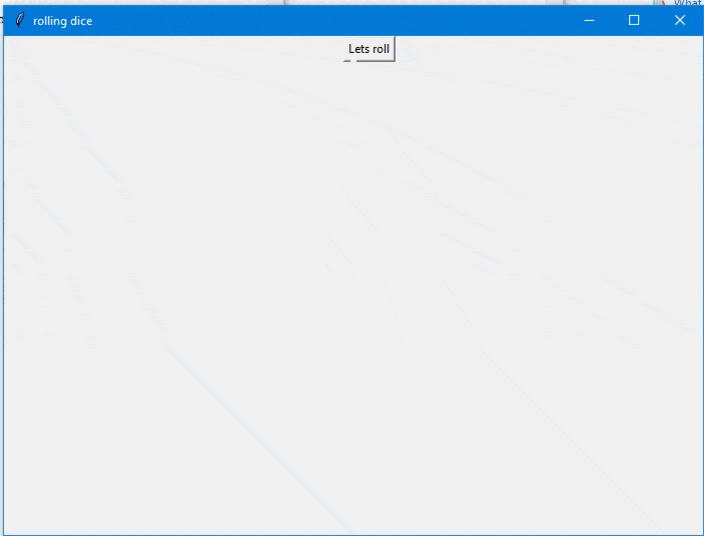Select the rolling dice title text
The width and height of the screenshot is (704, 536).
(x=63, y=21)
